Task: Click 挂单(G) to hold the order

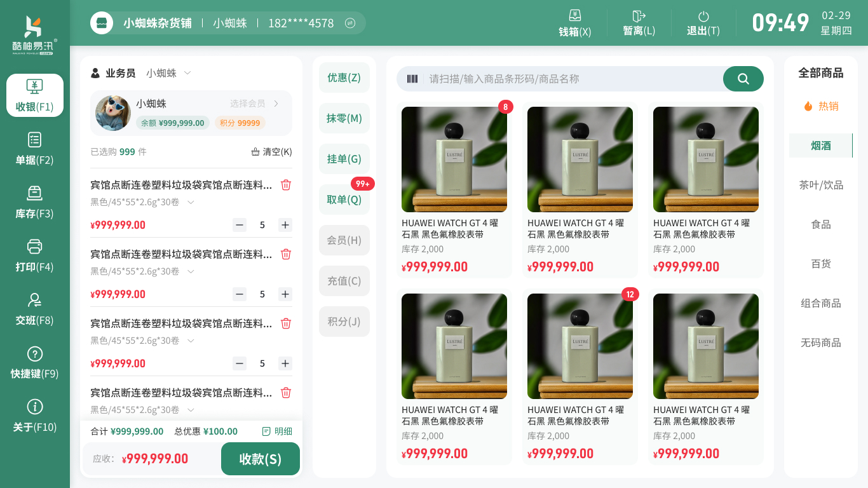Action: [344, 159]
